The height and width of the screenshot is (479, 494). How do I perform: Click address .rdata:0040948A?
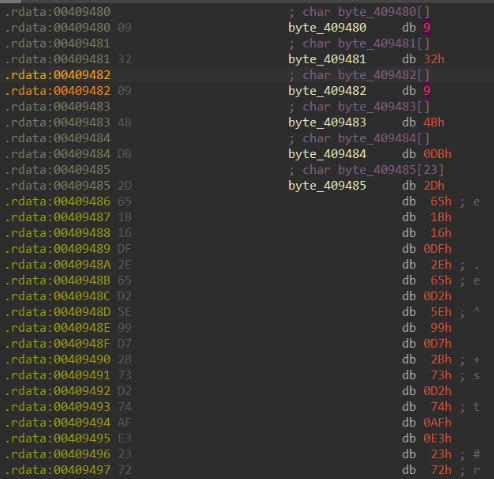click(57, 265)
